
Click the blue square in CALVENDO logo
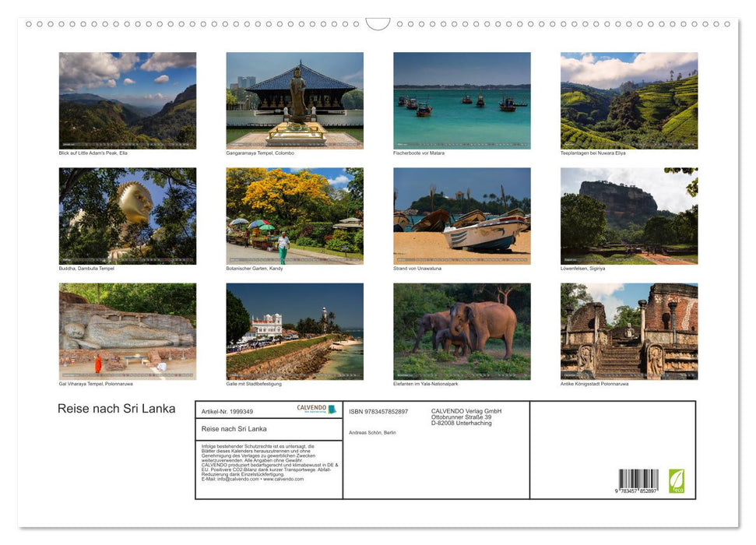[x=333, y=409]
